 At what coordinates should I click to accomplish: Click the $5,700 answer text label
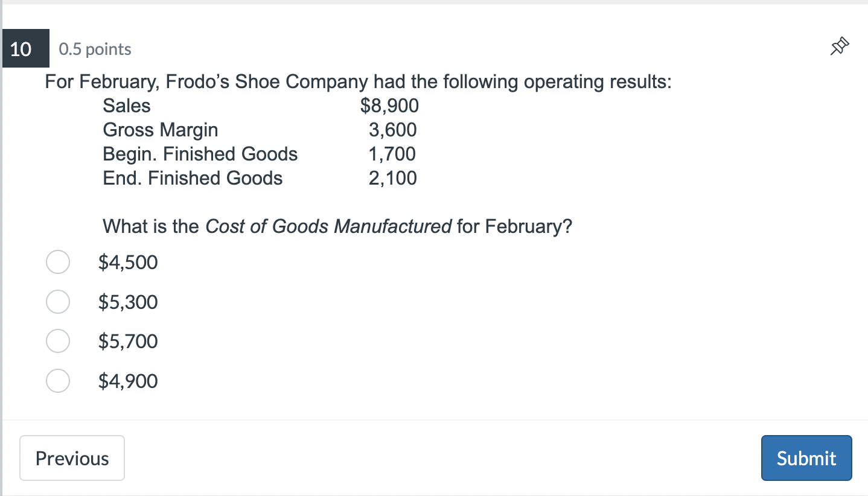pyautogui.click(x=127, y=341)
